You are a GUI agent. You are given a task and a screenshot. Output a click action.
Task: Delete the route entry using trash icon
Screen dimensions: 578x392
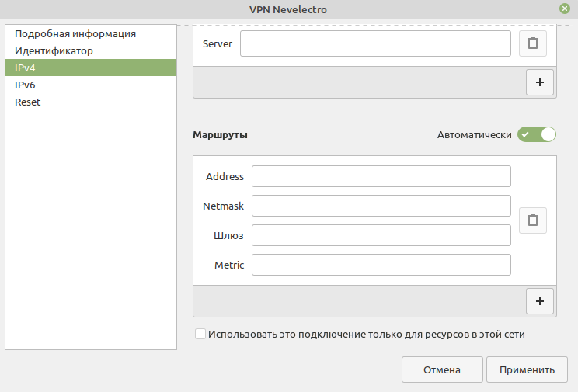click(x=533, y=220)
